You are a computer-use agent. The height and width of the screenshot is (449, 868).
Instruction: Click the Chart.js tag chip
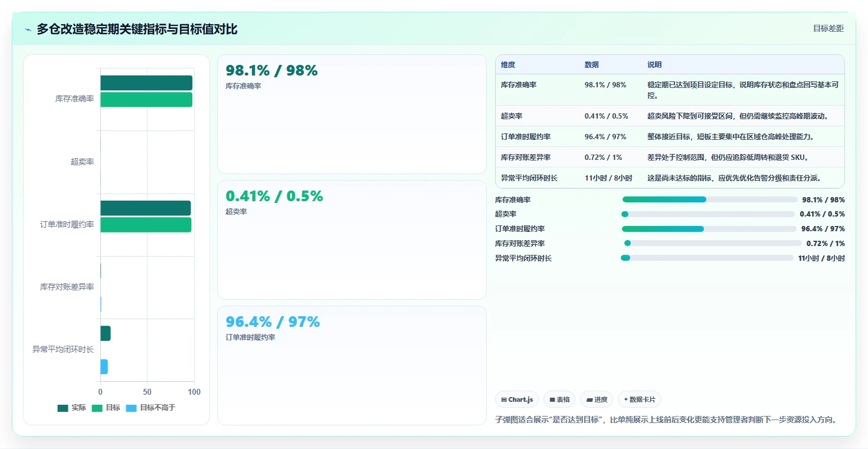517,399
